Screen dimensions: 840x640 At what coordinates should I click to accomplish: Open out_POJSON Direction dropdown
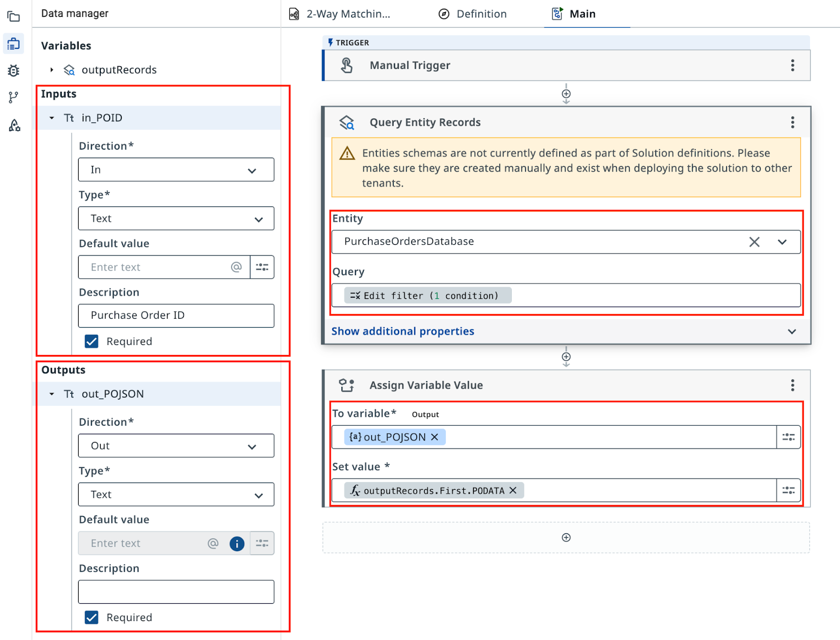pyautogui.click(x=176, y=446)
